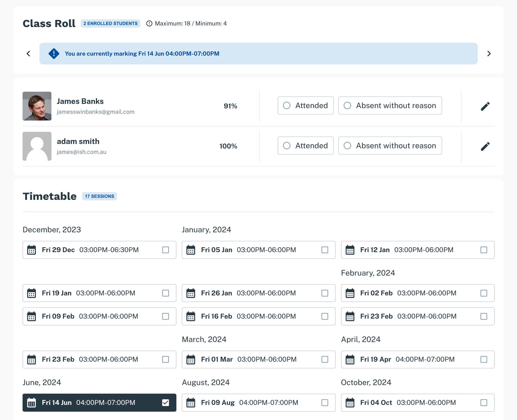
Task: Click the calendar icon next to Fri 19 Apr
Action: click(x=350, y=359)
